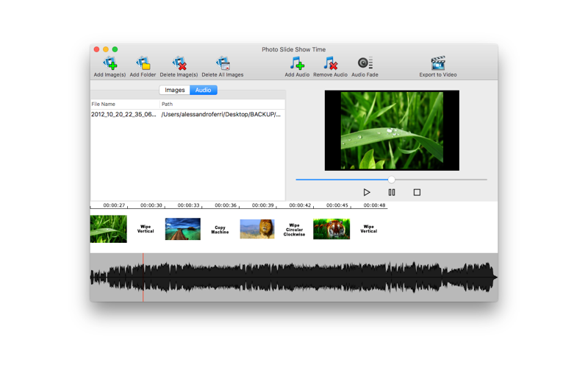Pause the slideshow preview
The width and height of the screenshot is (588, 368).
pyautogui.click(x=392, y=192)
